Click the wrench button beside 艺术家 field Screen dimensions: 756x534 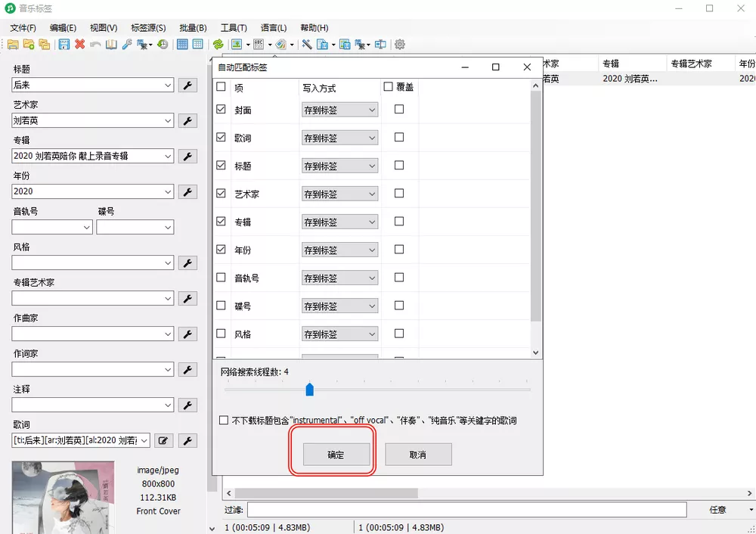187,121
